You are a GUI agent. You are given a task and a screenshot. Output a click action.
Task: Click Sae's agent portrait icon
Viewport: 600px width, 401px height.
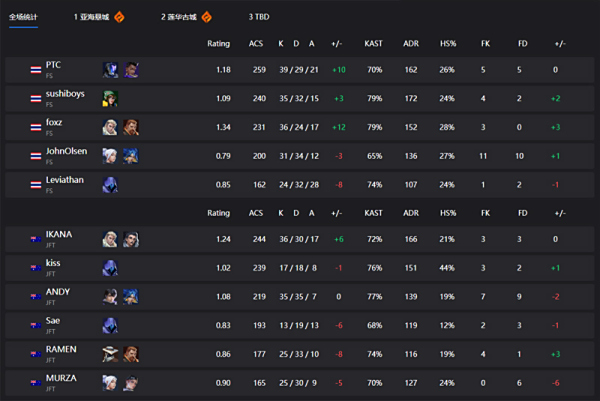click(110, 325)
